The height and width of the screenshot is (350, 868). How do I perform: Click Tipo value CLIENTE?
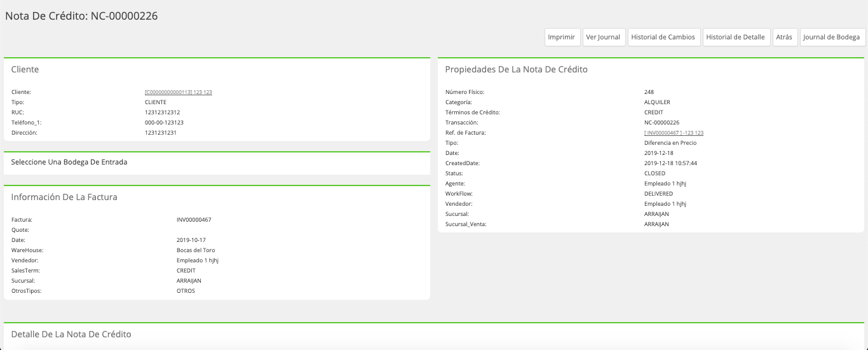pos(156,102)
